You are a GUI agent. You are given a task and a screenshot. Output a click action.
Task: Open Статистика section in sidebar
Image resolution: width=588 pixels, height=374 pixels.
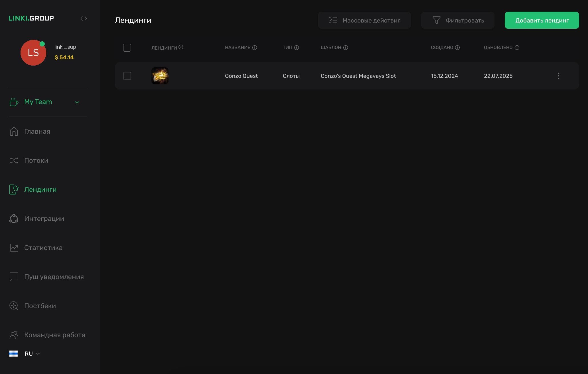point(43,248)
